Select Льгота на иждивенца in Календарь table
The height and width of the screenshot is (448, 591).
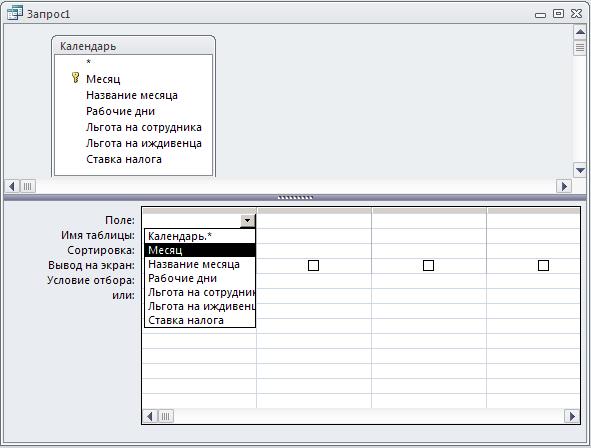[x=144, y=143]
